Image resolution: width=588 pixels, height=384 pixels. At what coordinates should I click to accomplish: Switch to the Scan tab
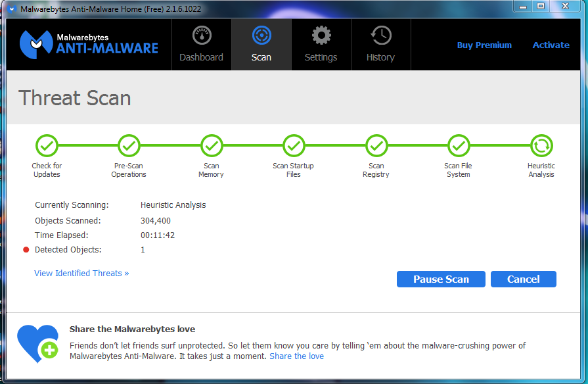(x=261, y=45)
